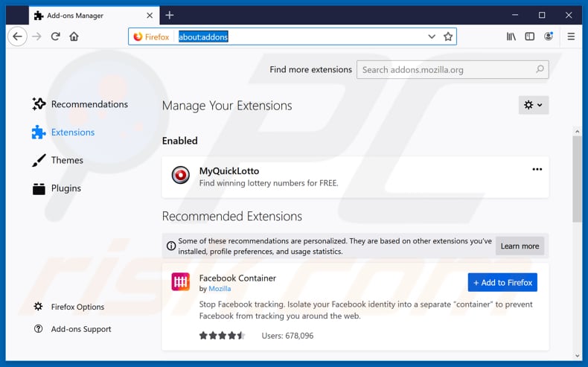Go back using the back arrow button

[x=17, y=36]
